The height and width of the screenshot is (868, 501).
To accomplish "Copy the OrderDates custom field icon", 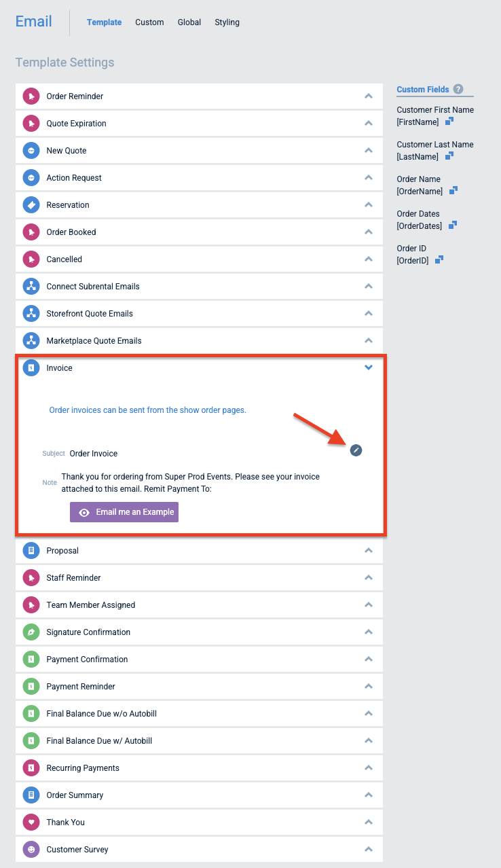I will 453,225.
